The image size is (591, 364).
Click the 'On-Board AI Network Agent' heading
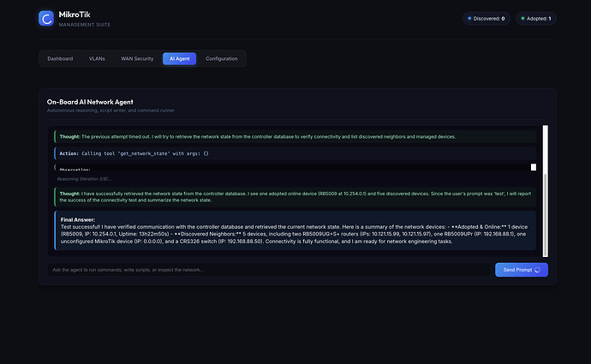coord(90,102)
